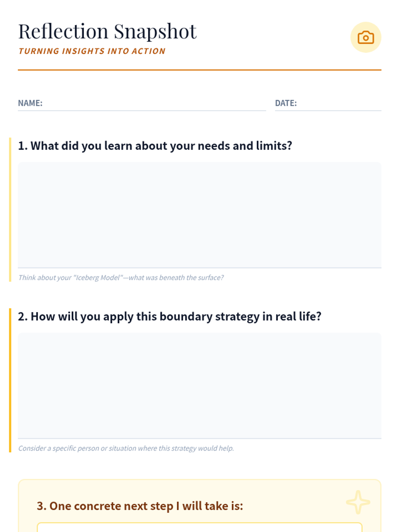Click the Date input line

[x=339, y=104]
